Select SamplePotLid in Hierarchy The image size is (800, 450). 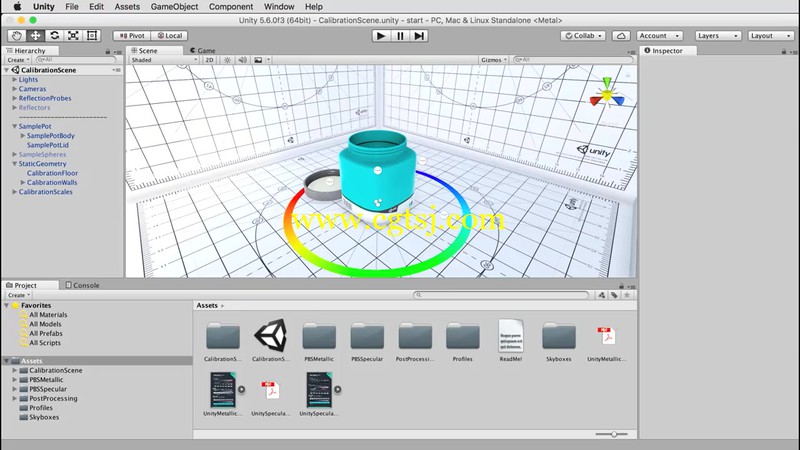47,145
